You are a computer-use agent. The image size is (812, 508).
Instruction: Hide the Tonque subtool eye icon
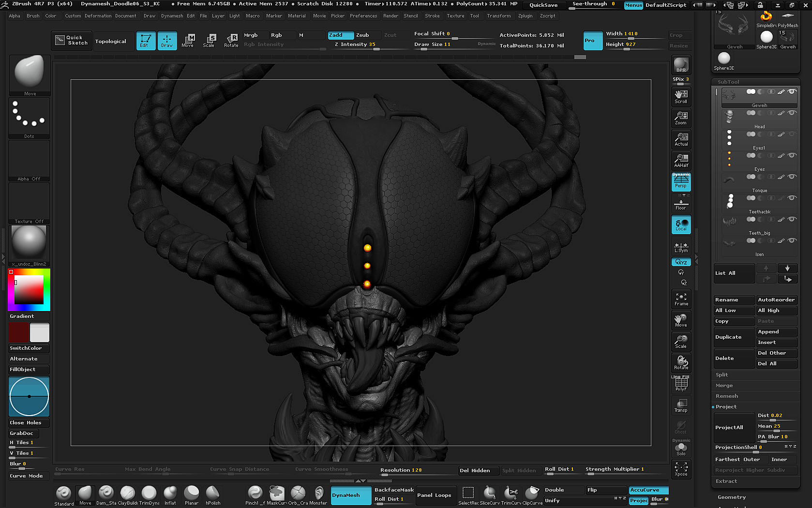pos(792,177)
